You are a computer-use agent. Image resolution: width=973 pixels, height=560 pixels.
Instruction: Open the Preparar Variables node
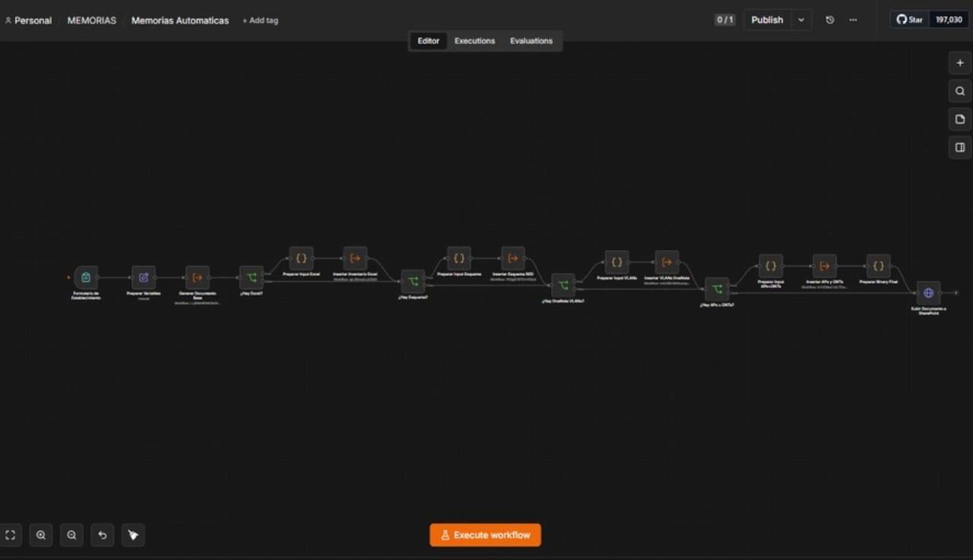coord(144,277)
